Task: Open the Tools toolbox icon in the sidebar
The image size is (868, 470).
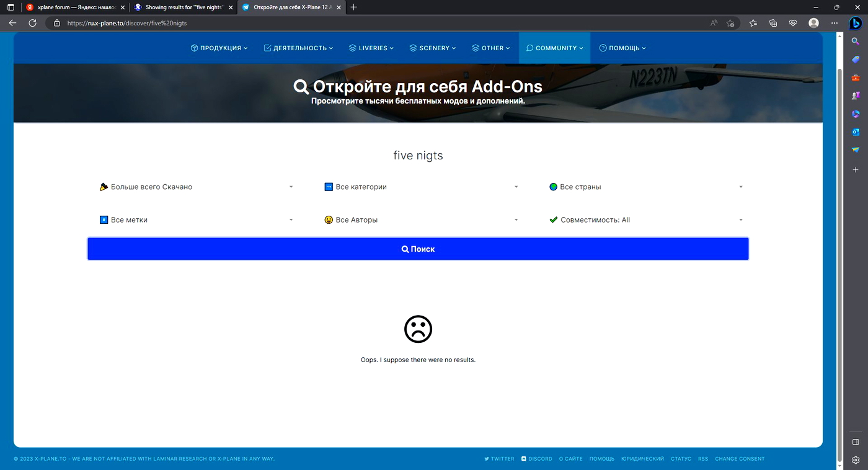Action: pyautogui.click(x=856, y=78)
